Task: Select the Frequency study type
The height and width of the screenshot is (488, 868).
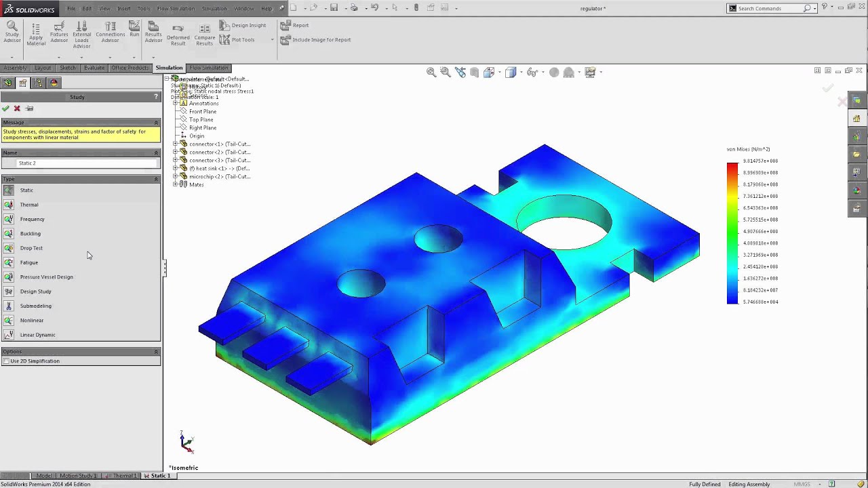Action: tap(32, 219)
